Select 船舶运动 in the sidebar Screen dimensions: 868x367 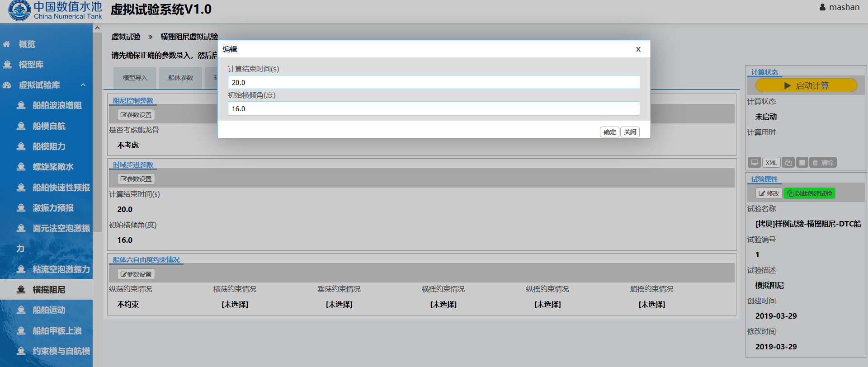49,310
